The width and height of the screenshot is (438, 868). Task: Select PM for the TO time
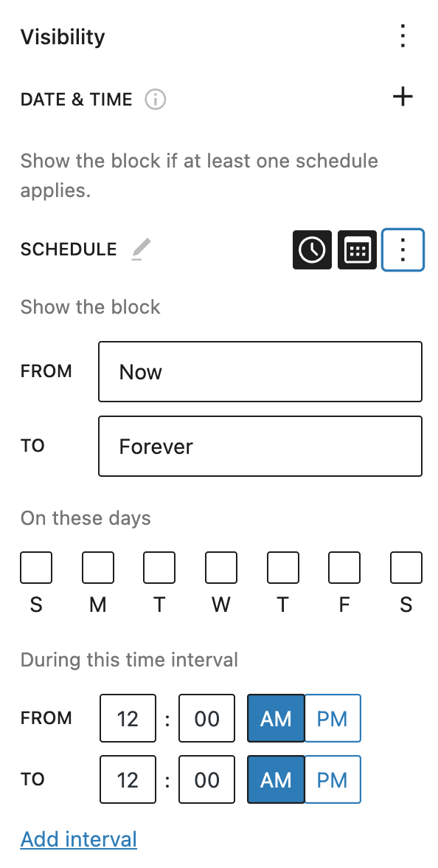click(333, 779)
